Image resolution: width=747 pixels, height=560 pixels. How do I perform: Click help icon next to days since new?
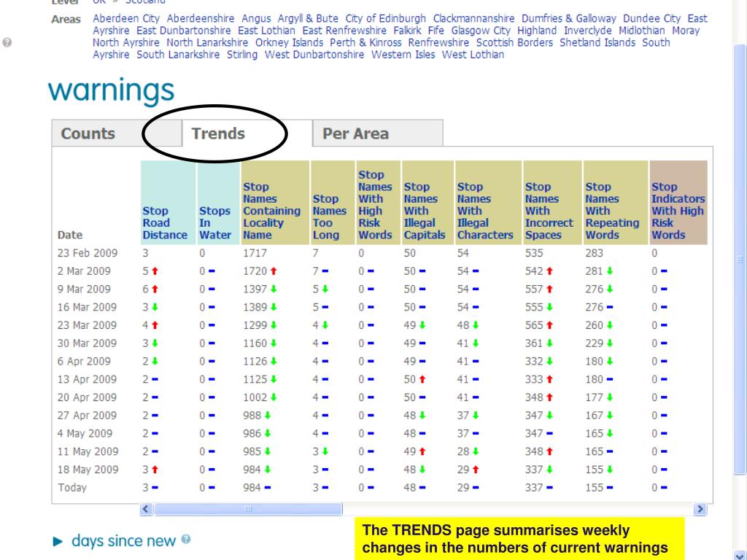click(x=186, y=539)
